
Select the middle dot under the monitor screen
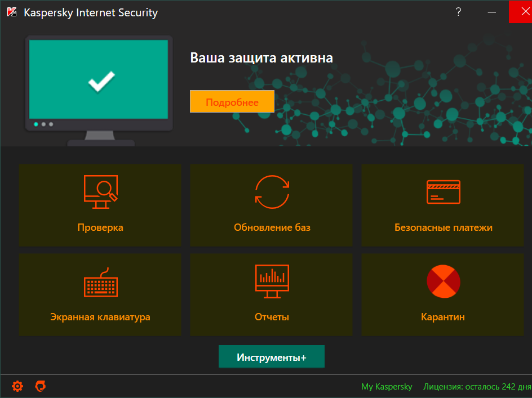[43, 124]
